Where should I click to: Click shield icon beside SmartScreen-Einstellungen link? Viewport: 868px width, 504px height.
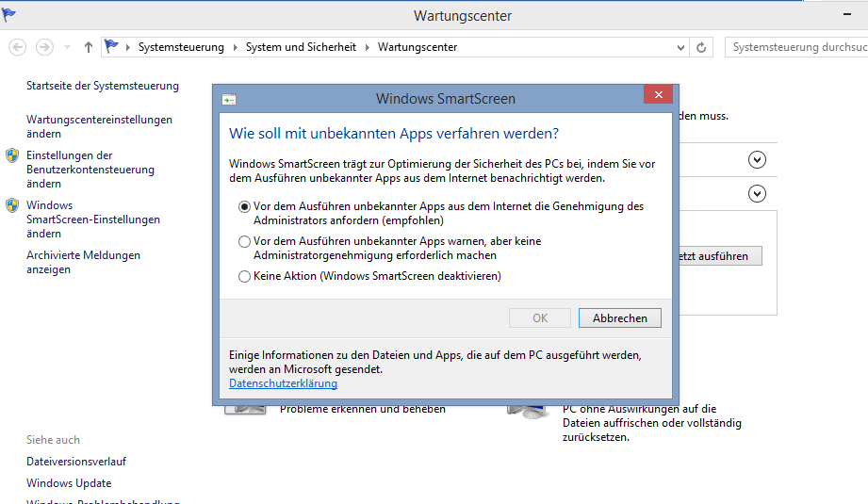[12, 205]
